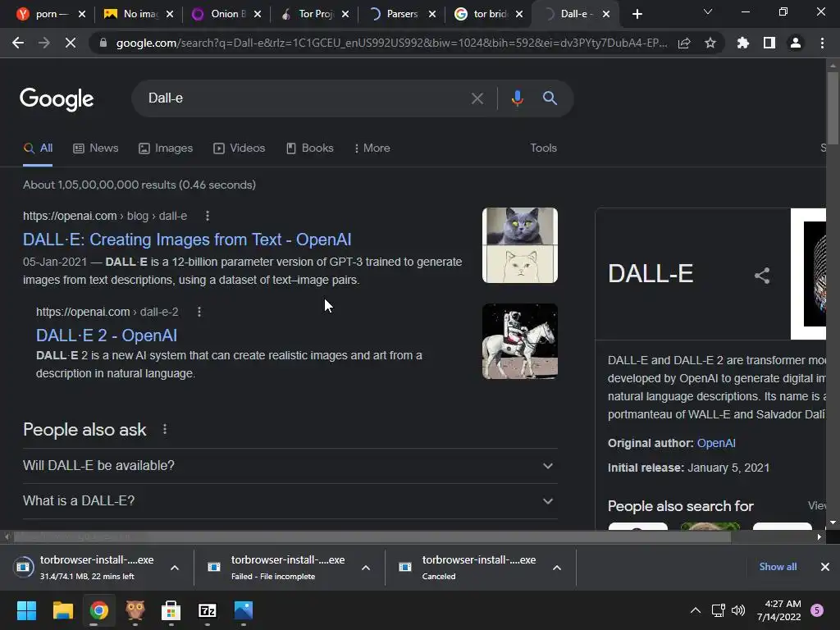Screen dimensions: 840x630
Task: Open the clock and date flyout
Action: [x=779, y=610]
